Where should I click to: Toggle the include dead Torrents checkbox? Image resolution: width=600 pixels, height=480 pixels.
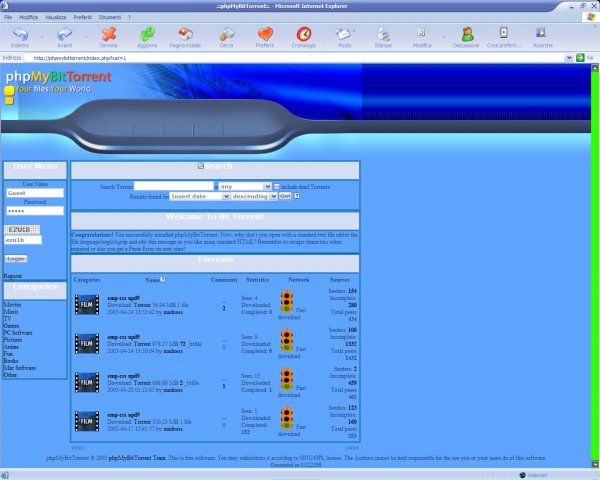(277, 187)
